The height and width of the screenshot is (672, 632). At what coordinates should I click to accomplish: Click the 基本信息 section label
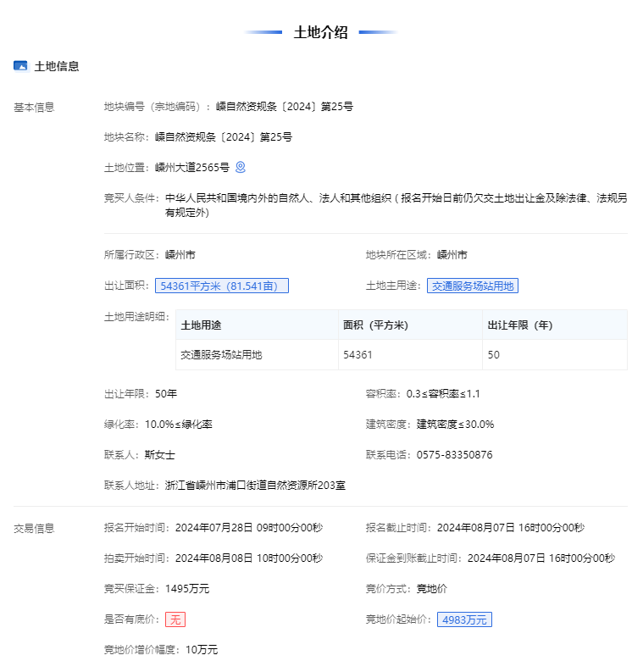coord(34,107)
